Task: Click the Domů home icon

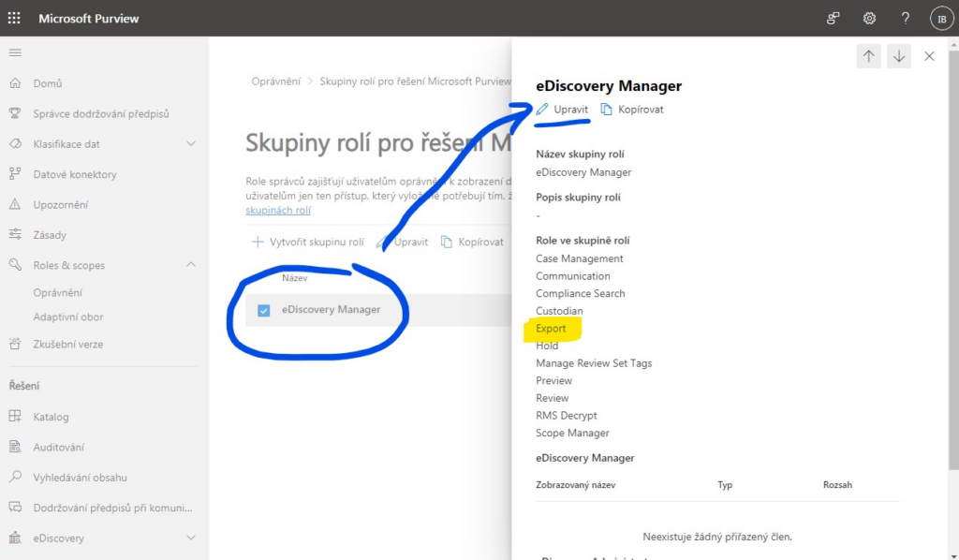Action: pos(15,83)
